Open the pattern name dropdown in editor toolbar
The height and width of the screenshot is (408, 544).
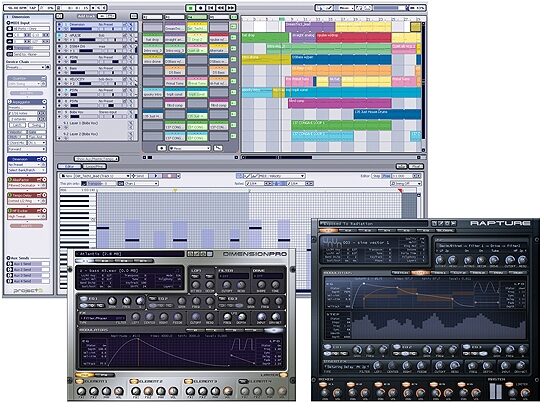(102, 176)
